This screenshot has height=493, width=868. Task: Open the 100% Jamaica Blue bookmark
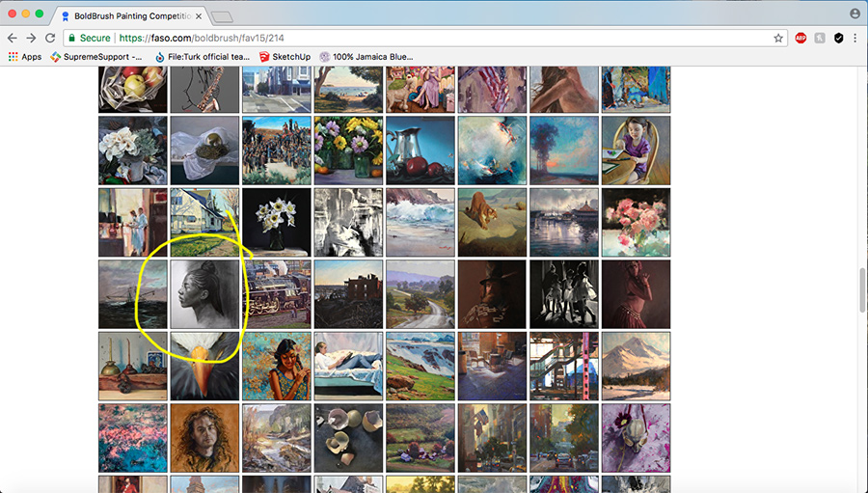(366, 57)
